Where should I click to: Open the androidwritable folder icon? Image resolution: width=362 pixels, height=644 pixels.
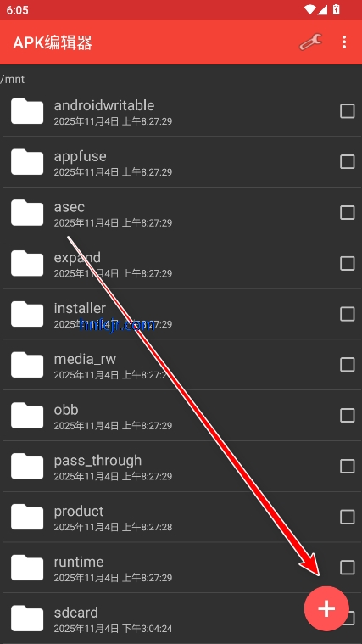pyautogui.click(x=27, y=111)
